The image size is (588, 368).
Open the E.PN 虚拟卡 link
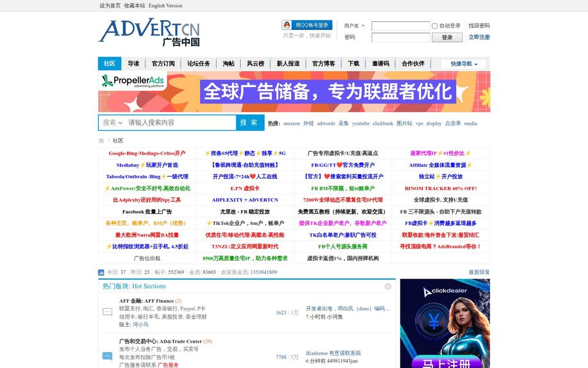[245, 188]
